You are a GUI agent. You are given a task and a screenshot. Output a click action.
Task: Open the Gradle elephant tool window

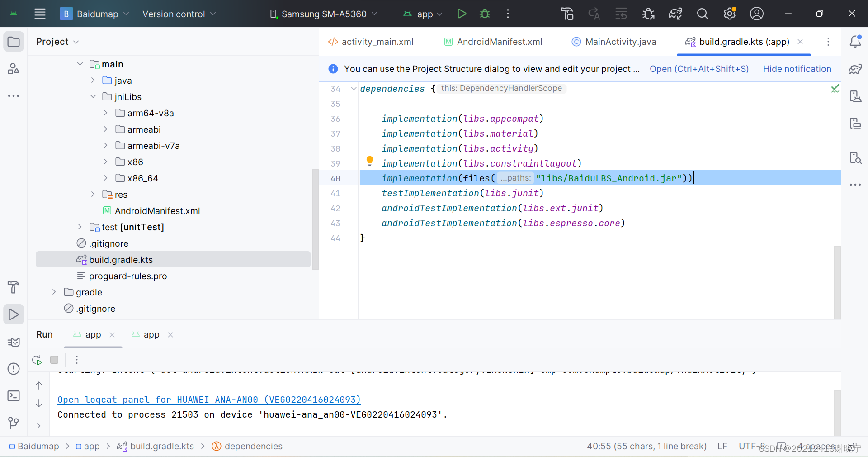855,69
